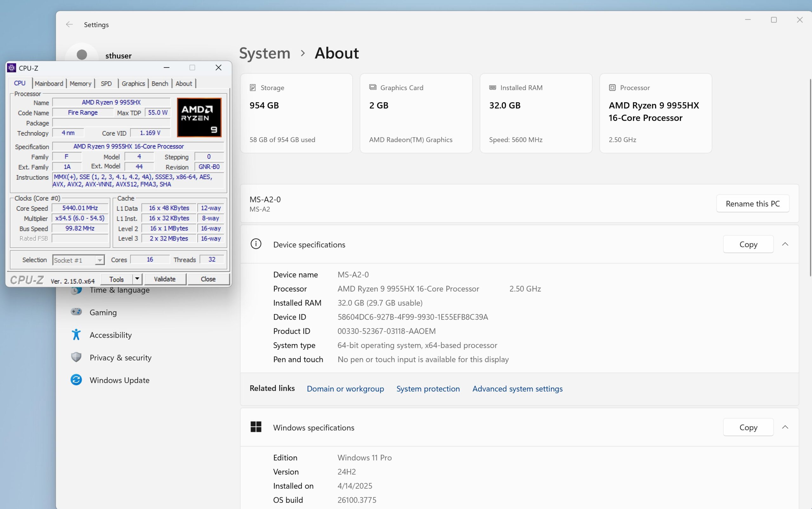Click the AMD Ryzen 9 logo in CPU-Z

[x=199, y=117]
